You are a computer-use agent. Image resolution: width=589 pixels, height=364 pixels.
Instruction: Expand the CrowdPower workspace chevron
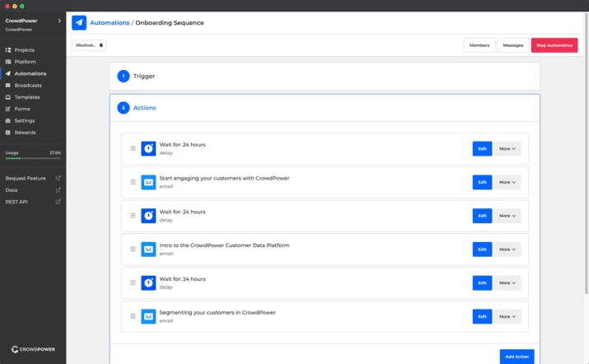tap(59, 21)
